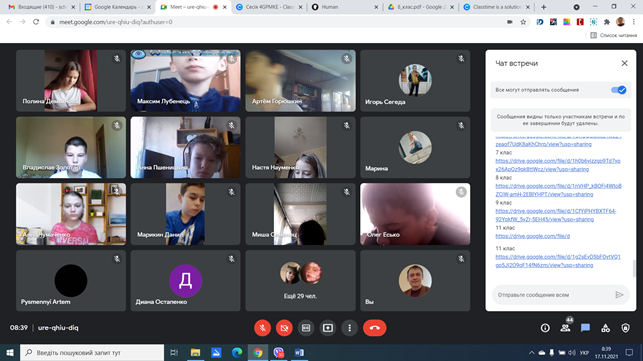Toggle camera off button in Meet
Viewport: 643px width, 361px height.
(284, 328)
